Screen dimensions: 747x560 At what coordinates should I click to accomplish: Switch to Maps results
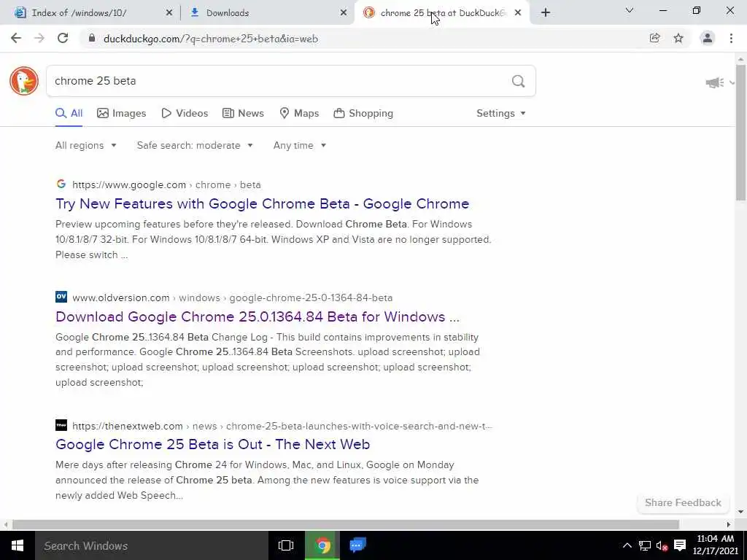click(299, 113)
